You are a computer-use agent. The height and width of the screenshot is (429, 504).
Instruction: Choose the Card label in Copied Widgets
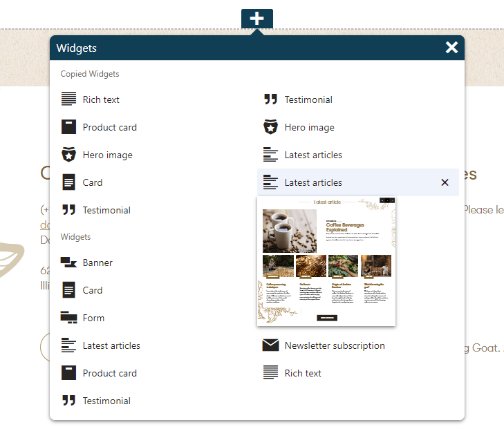pyautogui.click(x=93, y=182)
